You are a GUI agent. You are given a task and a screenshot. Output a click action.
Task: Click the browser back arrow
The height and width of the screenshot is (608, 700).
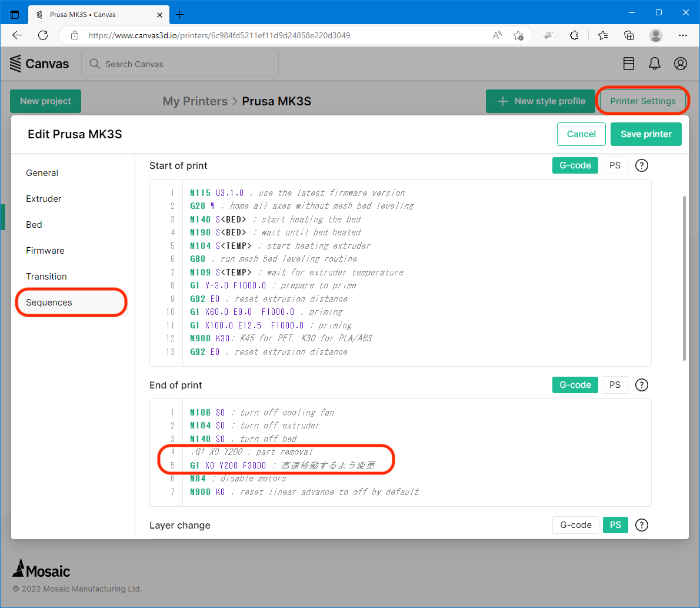17,35
